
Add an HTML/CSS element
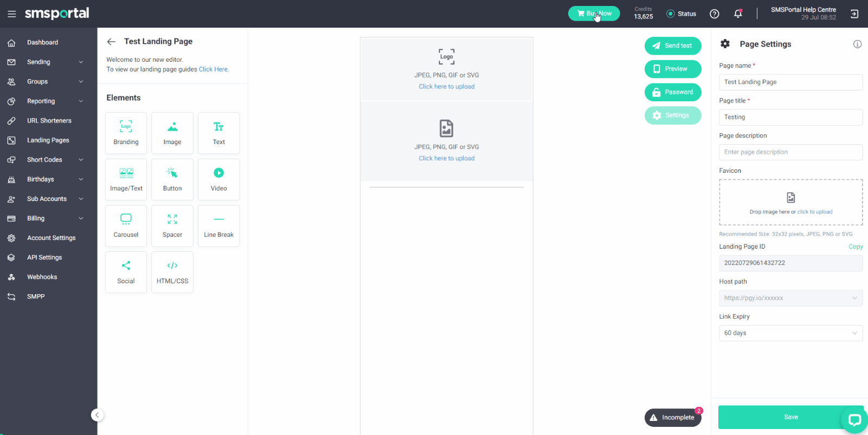tap(172, 272)
